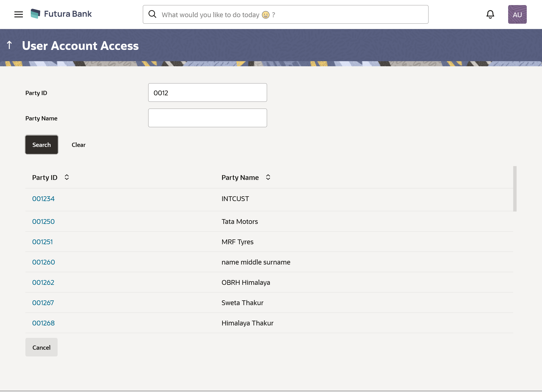This screenshot has width=542, height=392.
Task: Click the Party ID input field
Action: point(207,93)
